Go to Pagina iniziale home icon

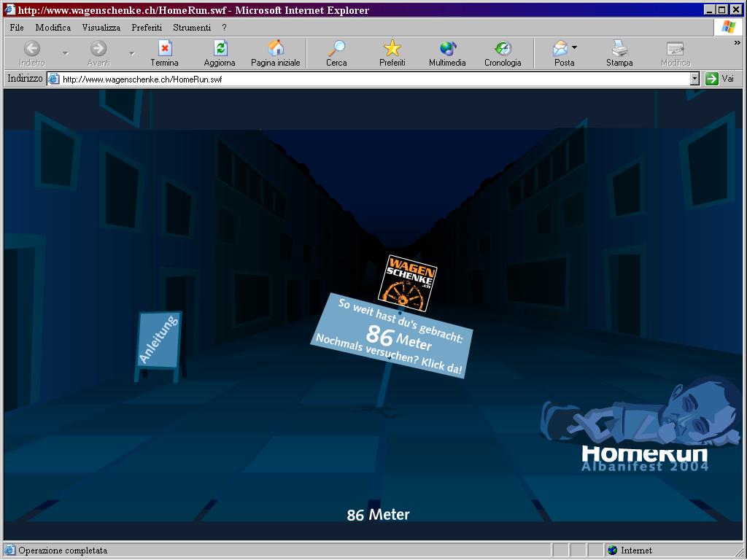pyautogui.click(x=276, y=48)
